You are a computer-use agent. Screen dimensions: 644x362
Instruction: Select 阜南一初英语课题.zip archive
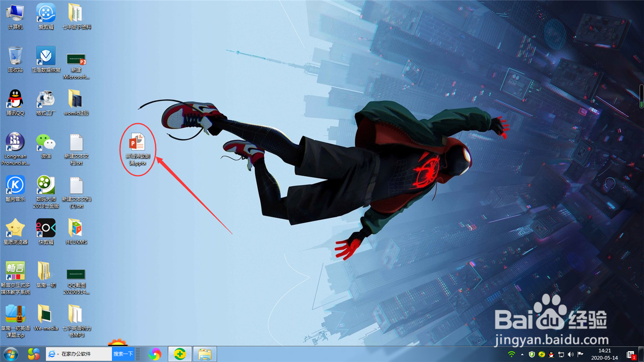[x=16, y=321]
